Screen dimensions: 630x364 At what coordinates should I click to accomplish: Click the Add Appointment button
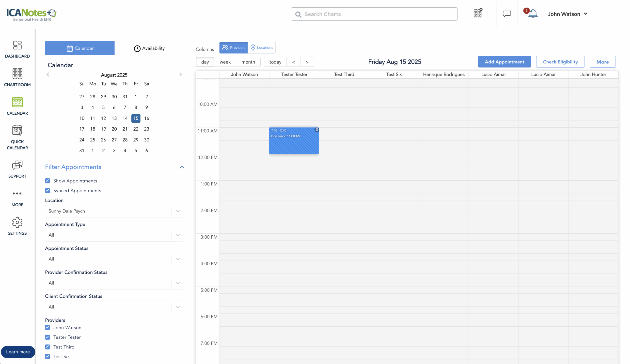click(504, 62)
